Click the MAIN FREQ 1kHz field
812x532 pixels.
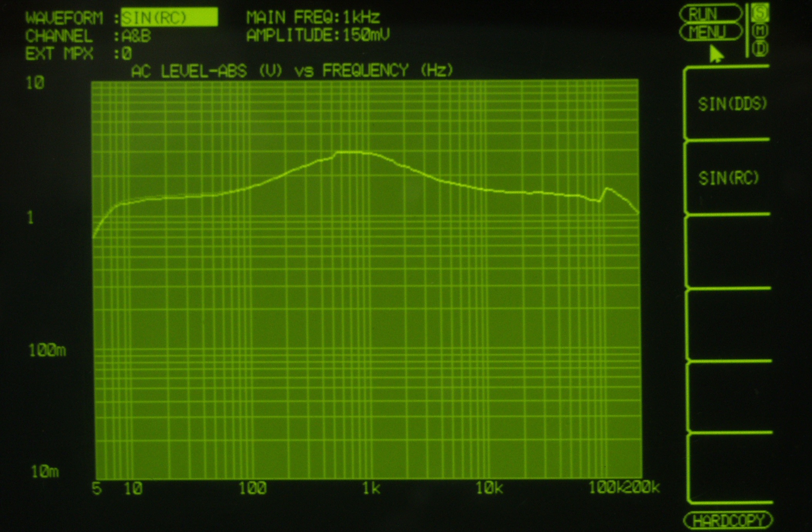(x=313, y=17)
